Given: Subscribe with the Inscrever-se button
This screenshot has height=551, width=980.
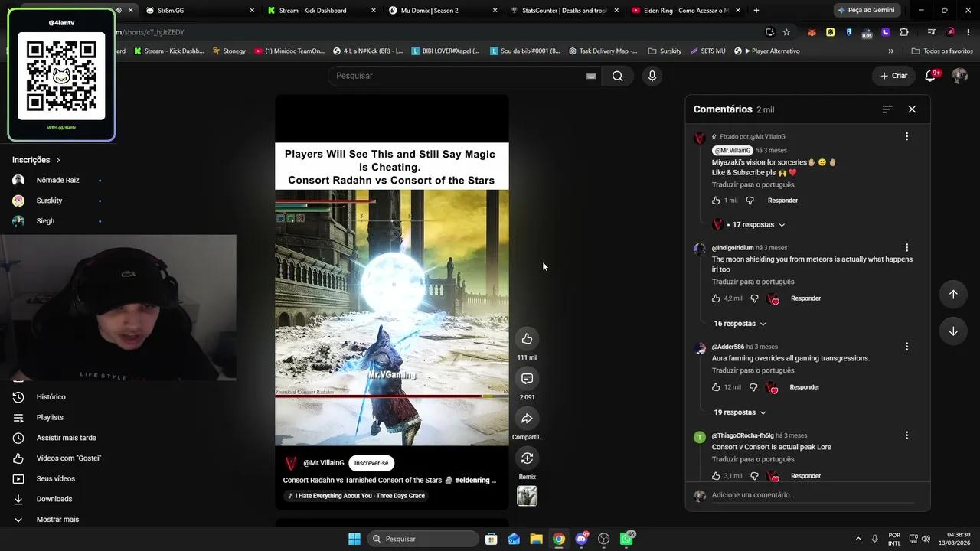Looking at the screenshot, I should (x=371, y=463).
